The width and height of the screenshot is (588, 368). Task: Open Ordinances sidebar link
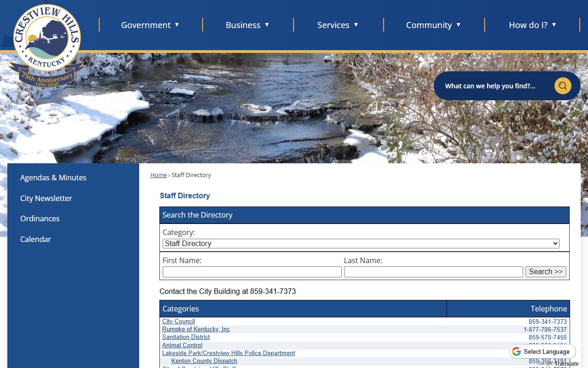pyautogui.click(x=40, y=218)
